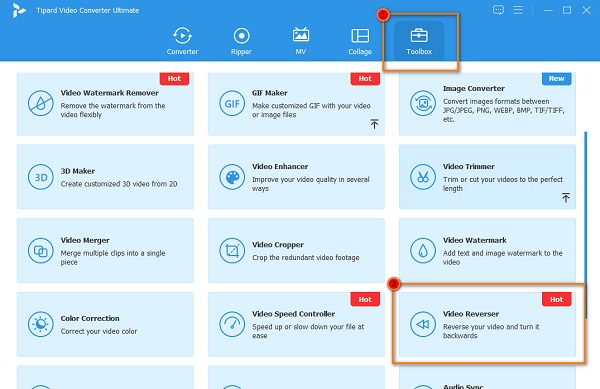
Task: Open Video Reverser title text
Action: click(471, 314)
